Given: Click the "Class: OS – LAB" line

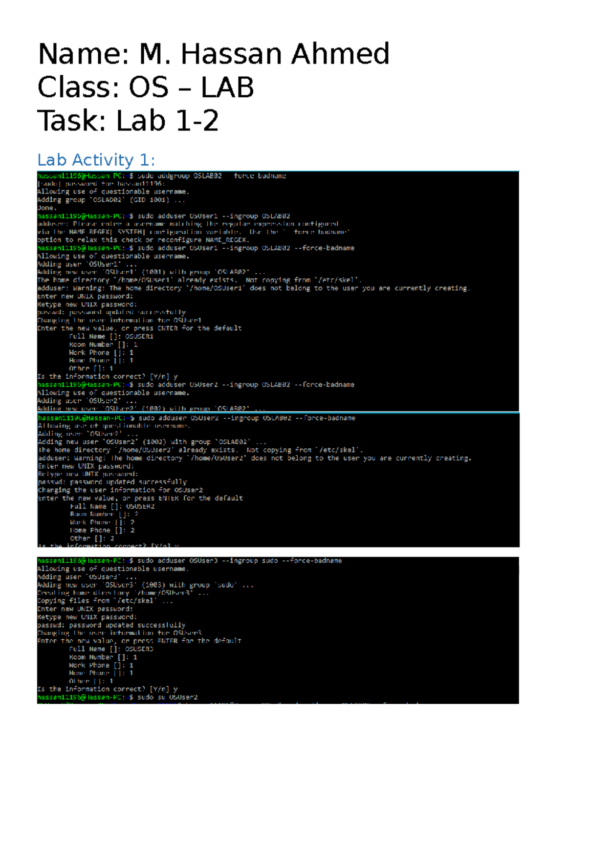Looking at the screenshot, I should pyautogui.click(x=146, y=88).
